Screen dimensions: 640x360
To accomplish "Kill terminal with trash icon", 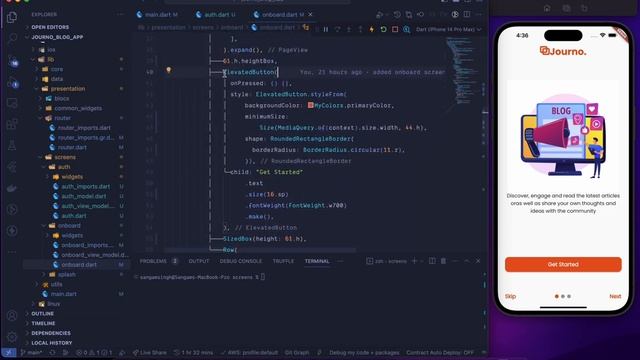I will click(x=443, y=261).
